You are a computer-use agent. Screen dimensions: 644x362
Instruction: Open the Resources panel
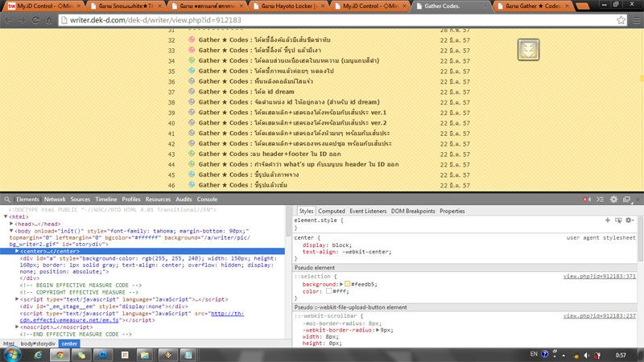click(158, 200)
